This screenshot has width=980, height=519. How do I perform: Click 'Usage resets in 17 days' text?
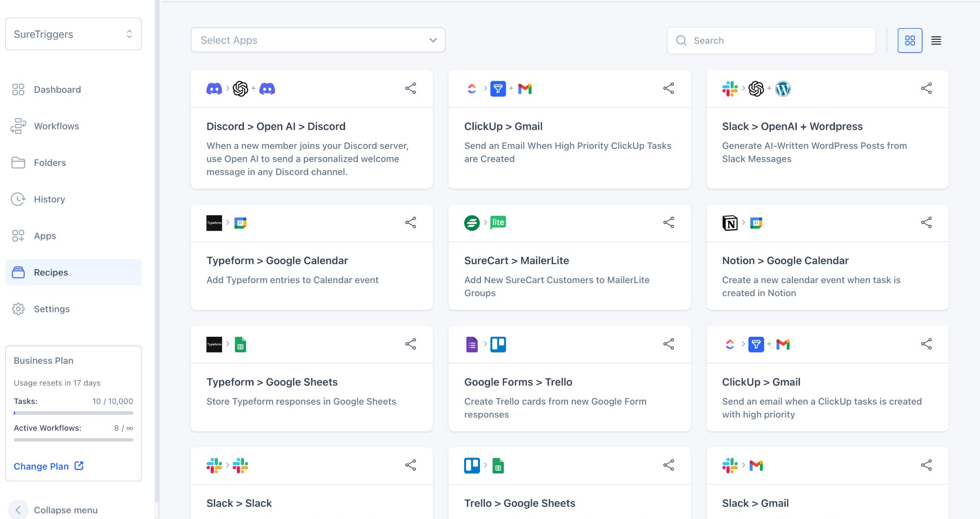click(57, 383)
